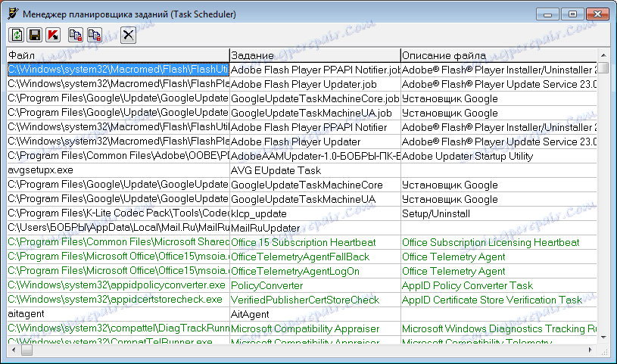Select the OfficeTelemetryAgentFallBack task cell
The height and width of the screenshot is (364, 617).
315,257
